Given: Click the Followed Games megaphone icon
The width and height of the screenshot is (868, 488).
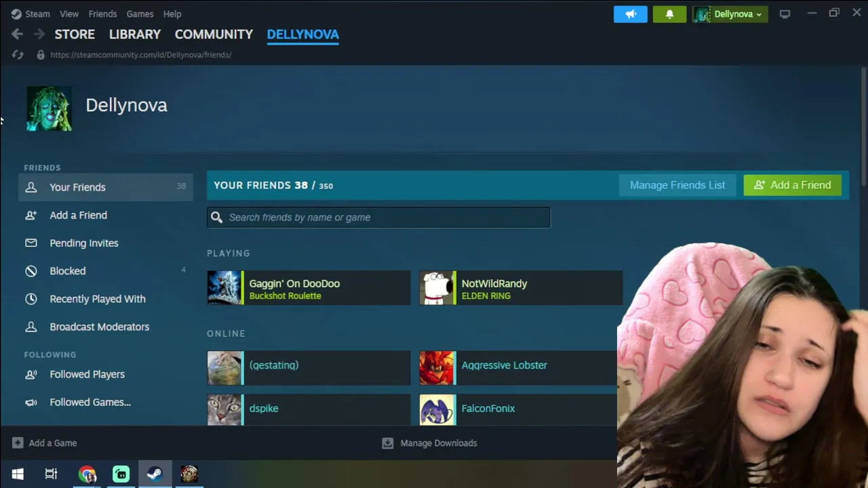Looking at the screenshot, I should [x=31, y=402].
